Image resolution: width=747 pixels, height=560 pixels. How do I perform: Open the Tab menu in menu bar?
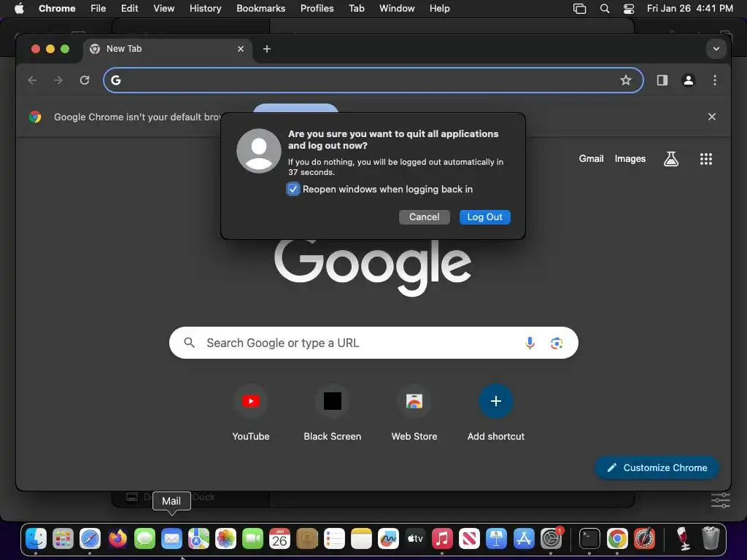click(356, 9)
